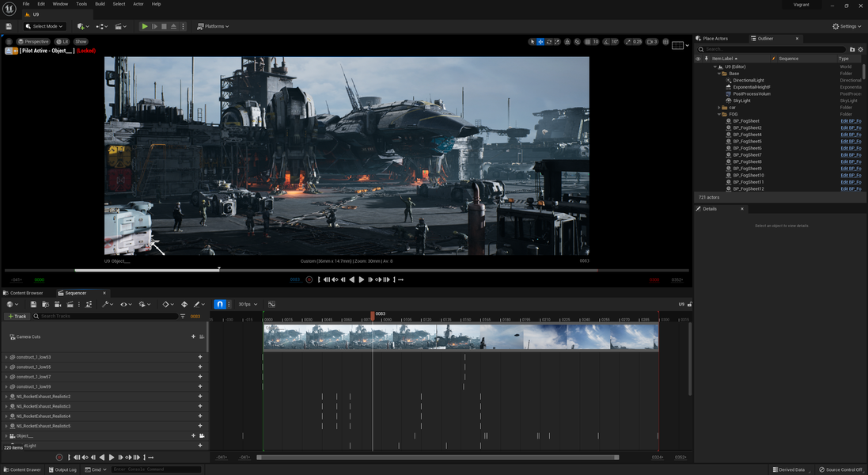This screenshot has width=868, height=475.
Task: Click the Sequencer save icon
Action: [33, 304]
